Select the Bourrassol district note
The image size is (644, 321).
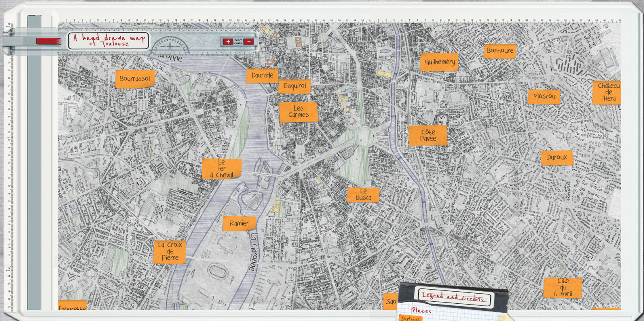pos(135,79)
